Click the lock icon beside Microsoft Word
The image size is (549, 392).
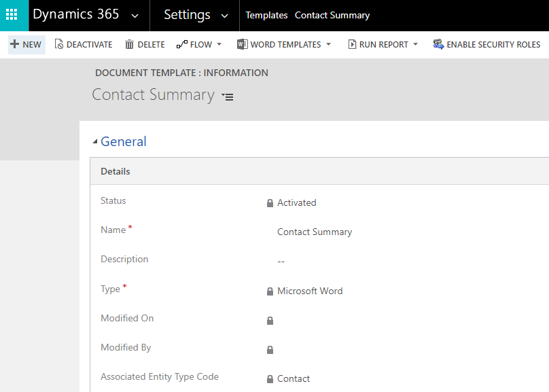[270, 291]
